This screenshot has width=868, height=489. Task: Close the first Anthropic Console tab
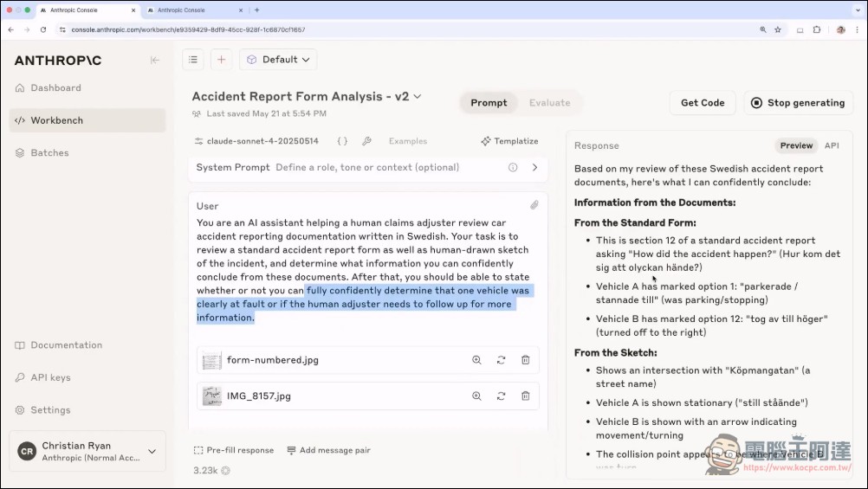tap(133, 10)
